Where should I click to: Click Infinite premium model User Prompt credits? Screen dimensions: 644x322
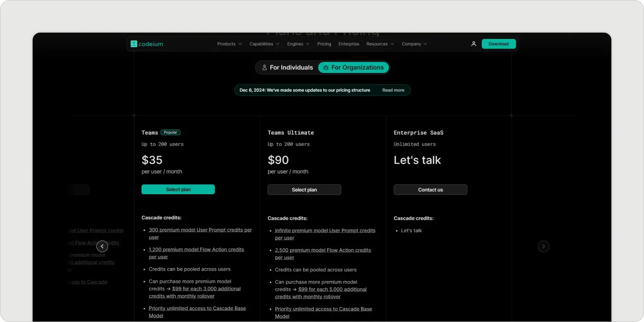point(325,231)
